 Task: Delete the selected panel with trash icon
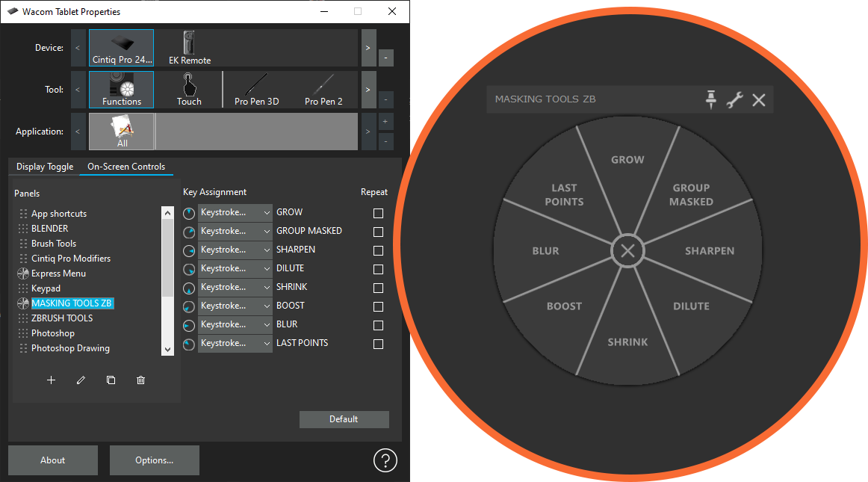140,380
